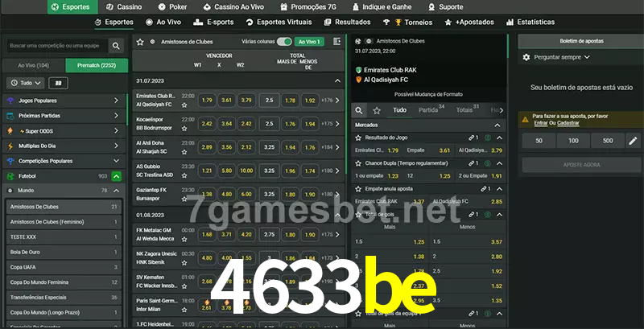Image resolution: width=644 pixels, height=329 pixels.
Task: Click the market search magnifier in match panel
Action: [x=359, y=110]
